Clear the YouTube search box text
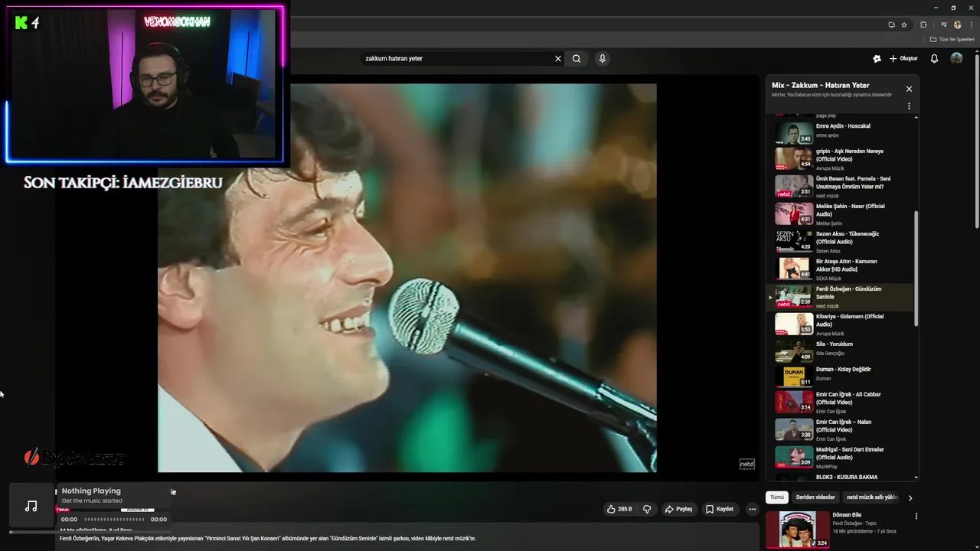The height and width of the screenshot is (551, 980). point(558,58)
